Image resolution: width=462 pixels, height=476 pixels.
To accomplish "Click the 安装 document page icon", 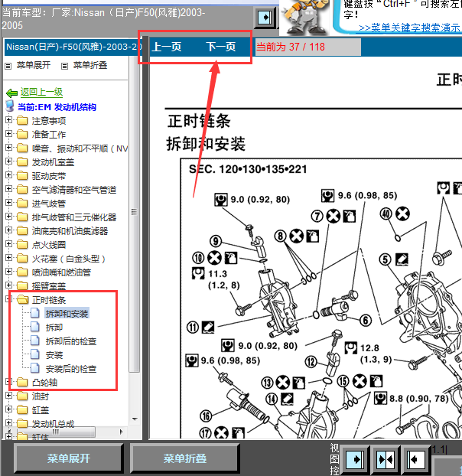I will (36, 355).
